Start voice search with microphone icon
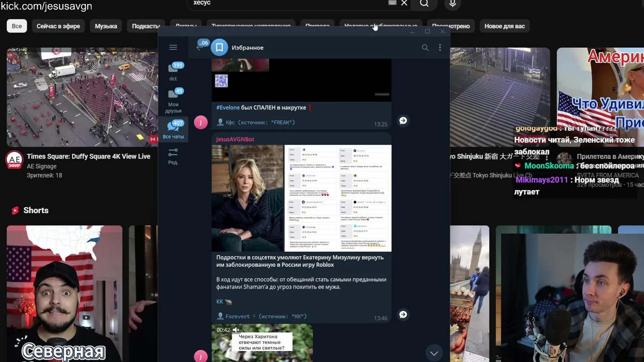 click(453, 4)
